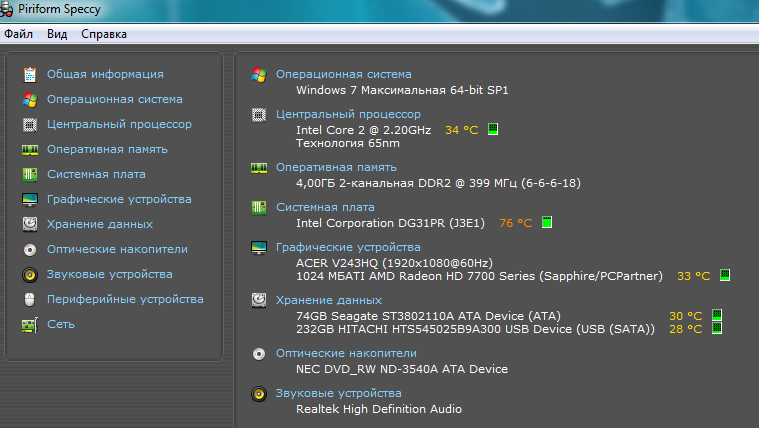
Task: Click the speaker icon beside sidebar Звуковые устройства
Action: [30, 275]
